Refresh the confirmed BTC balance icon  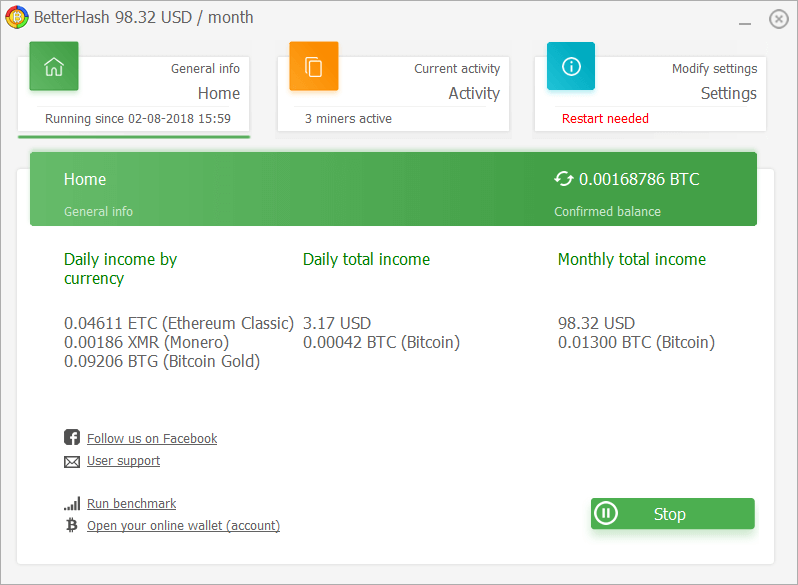(563, 179)
